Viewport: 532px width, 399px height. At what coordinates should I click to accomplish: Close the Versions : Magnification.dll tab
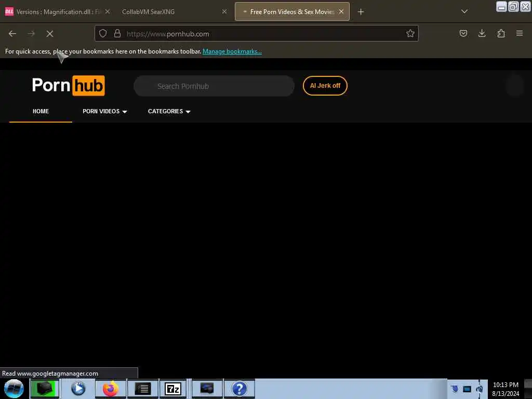pyautogui.click(x=107, y=11)
